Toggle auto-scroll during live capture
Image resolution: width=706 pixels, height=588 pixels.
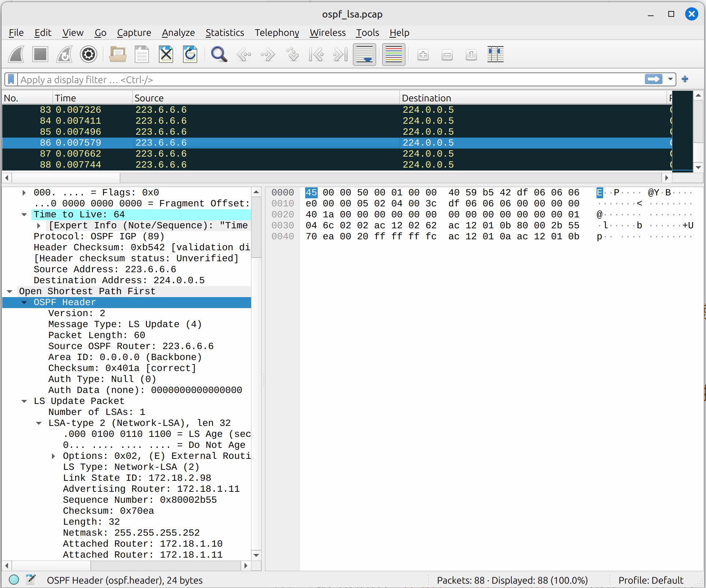coord(365,55)
